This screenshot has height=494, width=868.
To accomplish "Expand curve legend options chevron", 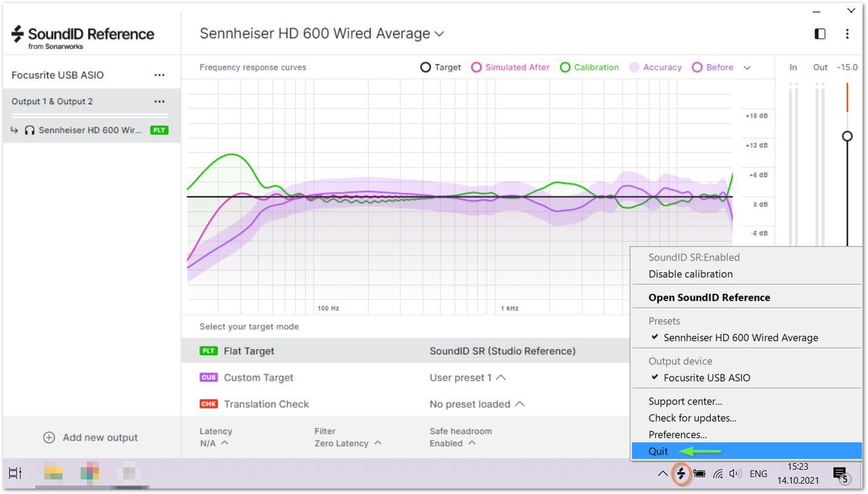I will point(747,68).
